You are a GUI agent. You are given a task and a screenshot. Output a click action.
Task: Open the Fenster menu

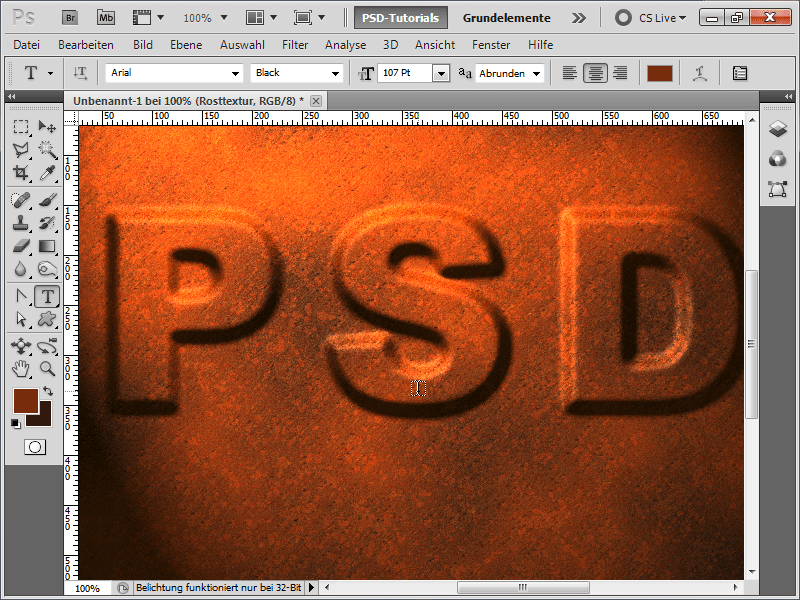(491, 45)
